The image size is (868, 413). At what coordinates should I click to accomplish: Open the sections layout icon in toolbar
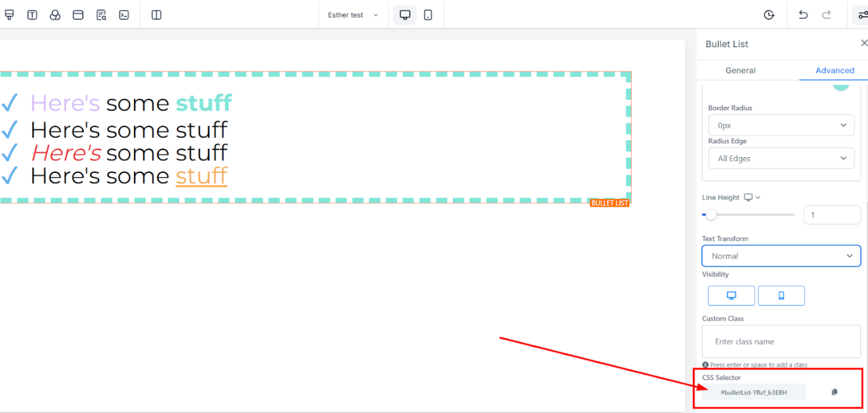pyautogui.click(x=78, y=15)
